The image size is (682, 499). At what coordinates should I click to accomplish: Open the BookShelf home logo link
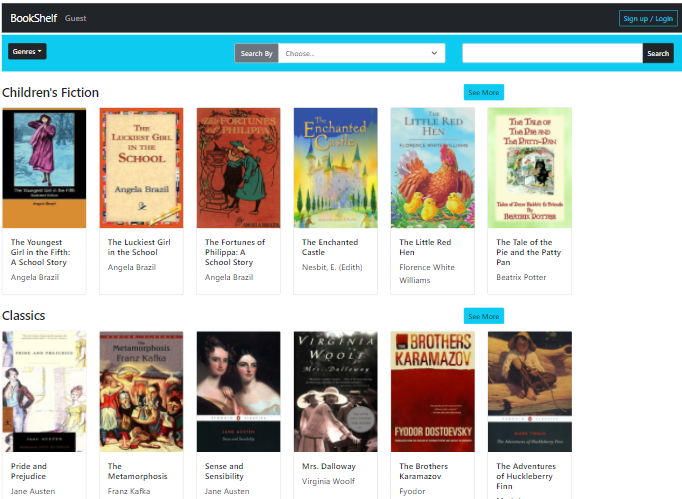point(33,18)
